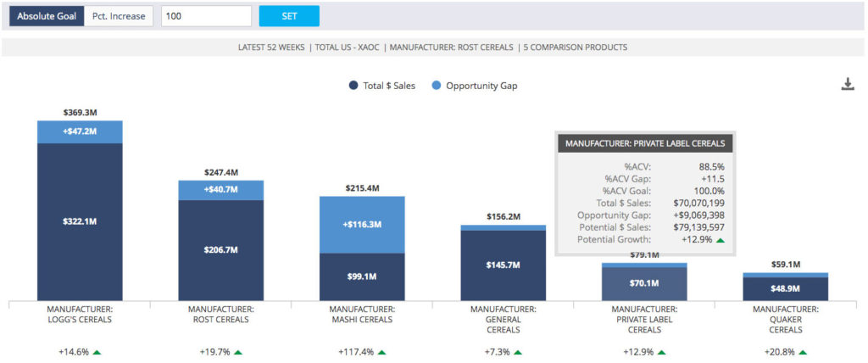
Task: Click the $369.3M total label
Action: coord(80,113)
